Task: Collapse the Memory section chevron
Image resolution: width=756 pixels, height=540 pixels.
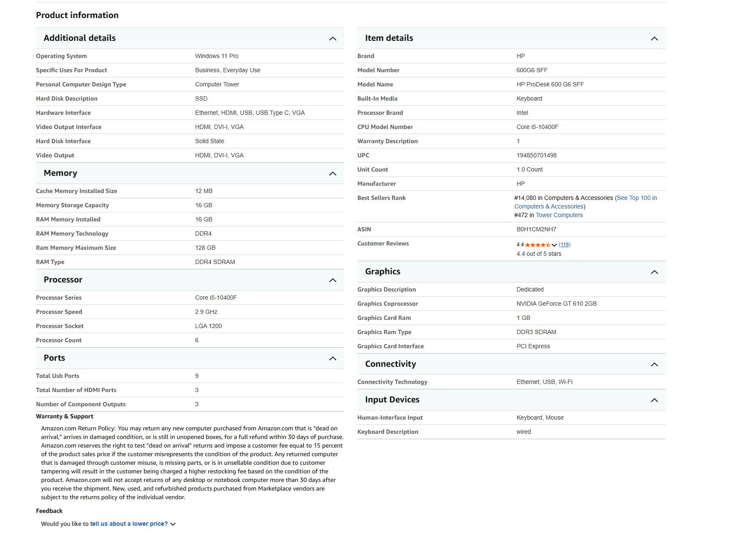Action: click(332, 174)
